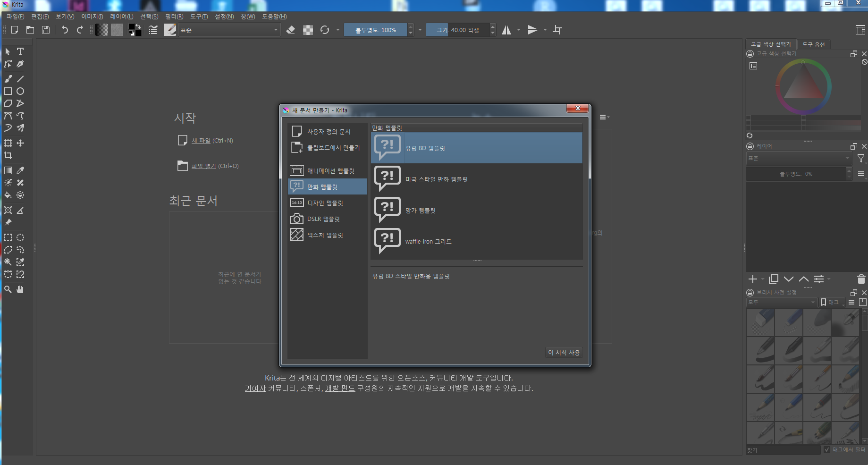868x465 pixels.
Task: Open the 파일 (File) menu
Action: [16, 17]
